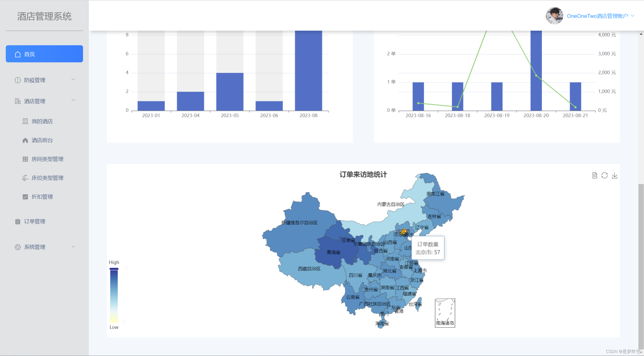Save the map chart as image
This screenshot has width=644, height=356.
(615, 175)
